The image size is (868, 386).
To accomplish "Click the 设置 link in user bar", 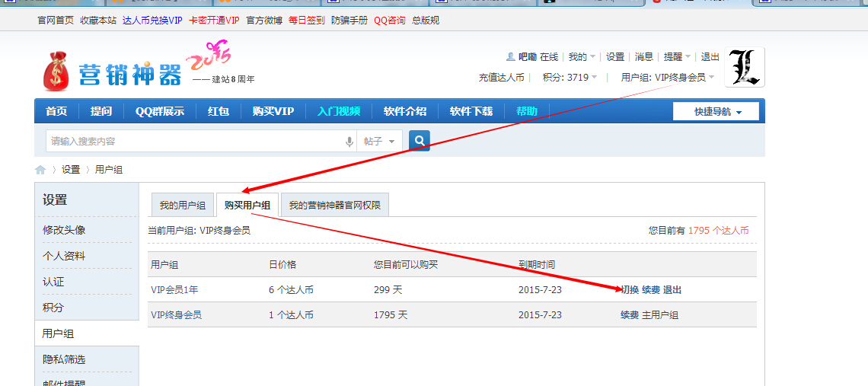I will [x=615, y=56].
